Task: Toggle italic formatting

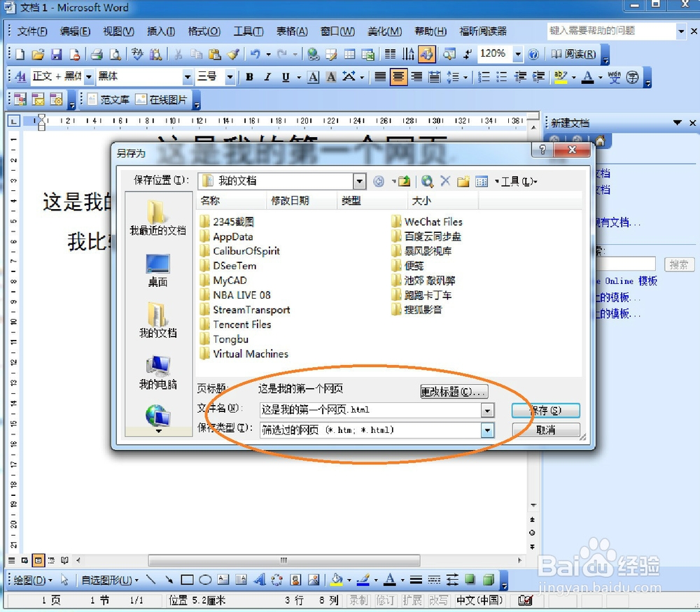Action: 267,77
